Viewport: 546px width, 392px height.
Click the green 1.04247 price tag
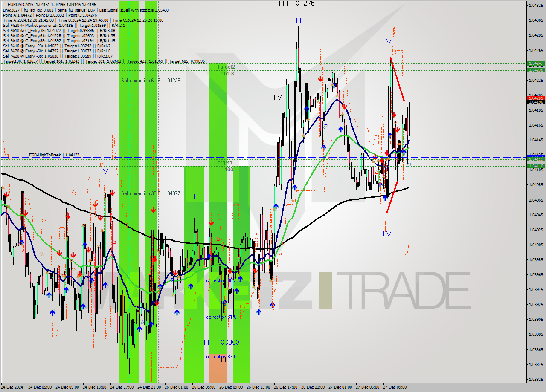pyautogui.click(x=535, y=63)
